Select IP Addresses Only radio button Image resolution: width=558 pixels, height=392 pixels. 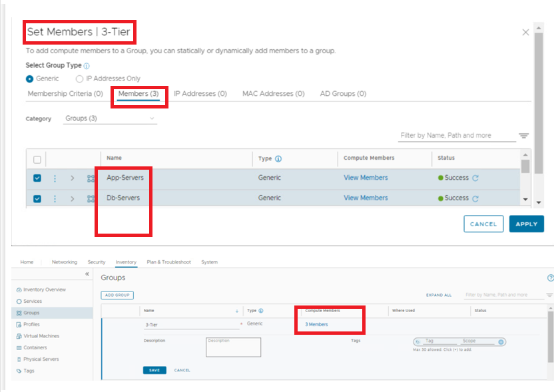click(x=80, y=79)
